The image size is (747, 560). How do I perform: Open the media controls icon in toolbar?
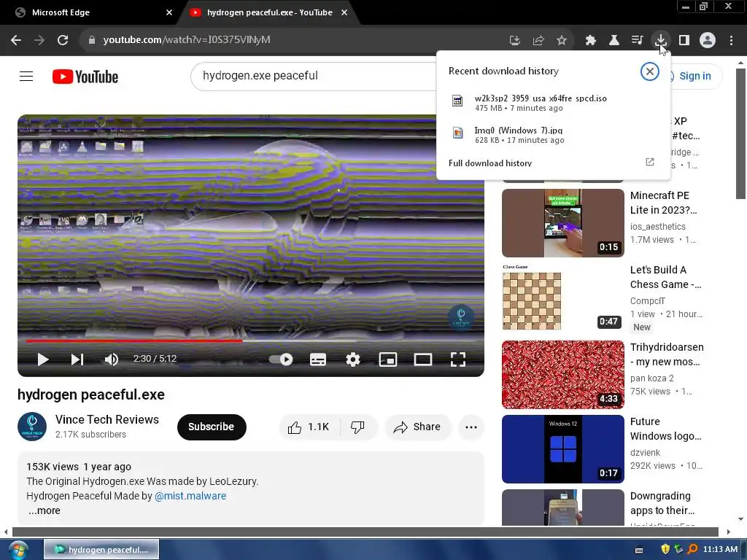[x=637, y=41]
